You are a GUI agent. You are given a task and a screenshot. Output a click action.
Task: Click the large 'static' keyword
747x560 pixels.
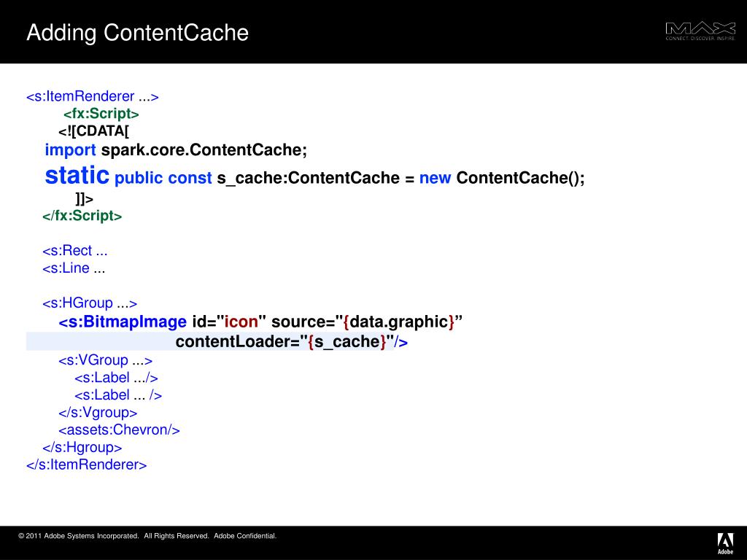tap(77, 175)
